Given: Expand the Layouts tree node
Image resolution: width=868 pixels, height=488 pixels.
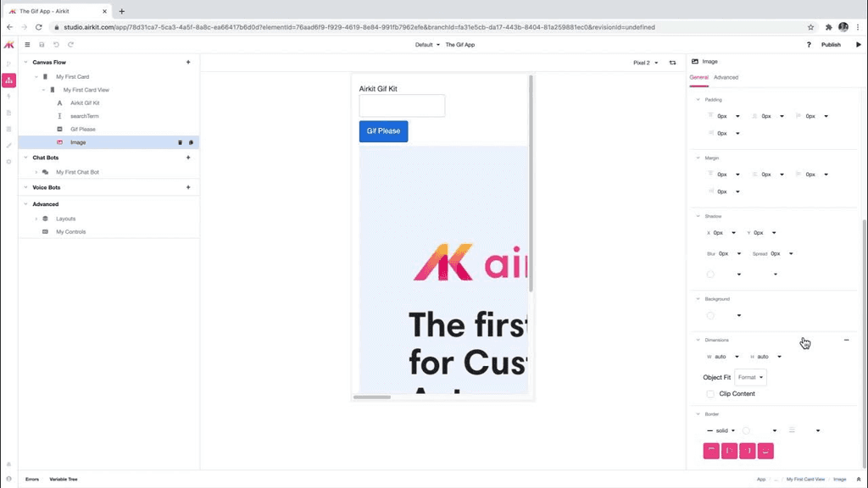Looking at the screenshot, I should [36, 219].
